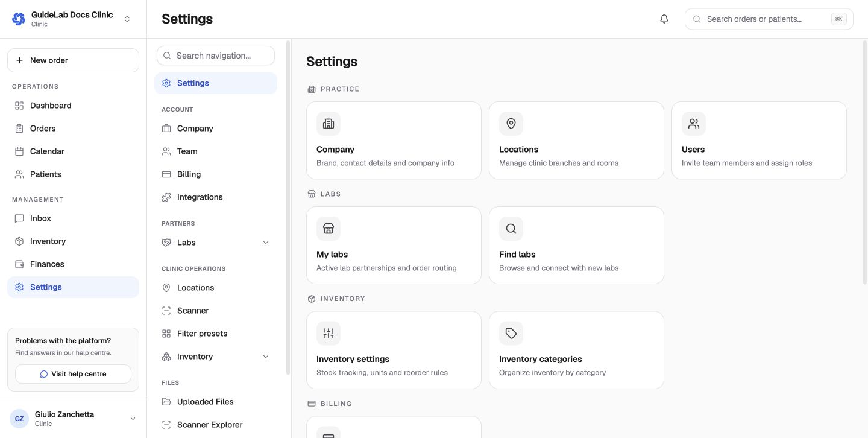Image resolution: width=868 pixels, height=438 pixels.
Task: Click the My labs storefront icon
Action: 329,229
